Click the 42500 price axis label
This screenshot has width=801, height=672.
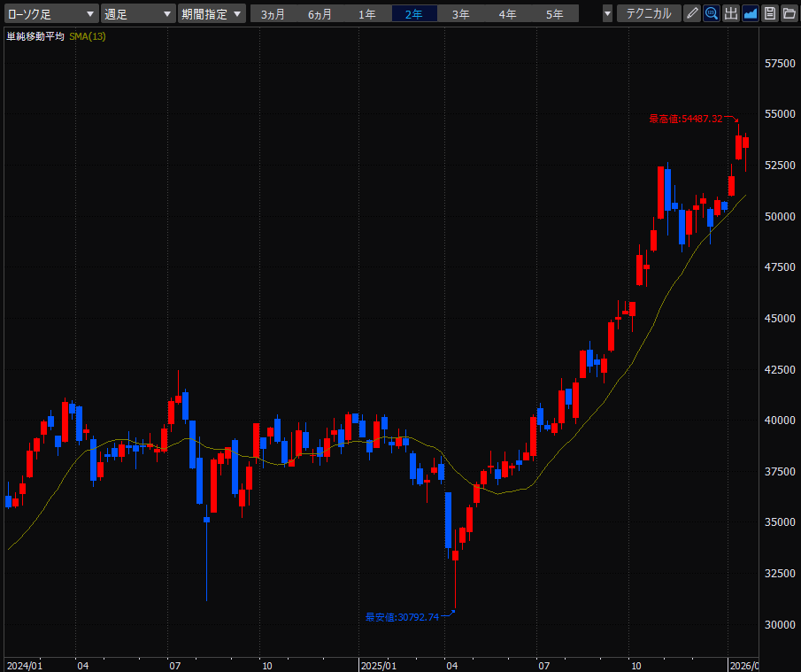tap(780, 369)
